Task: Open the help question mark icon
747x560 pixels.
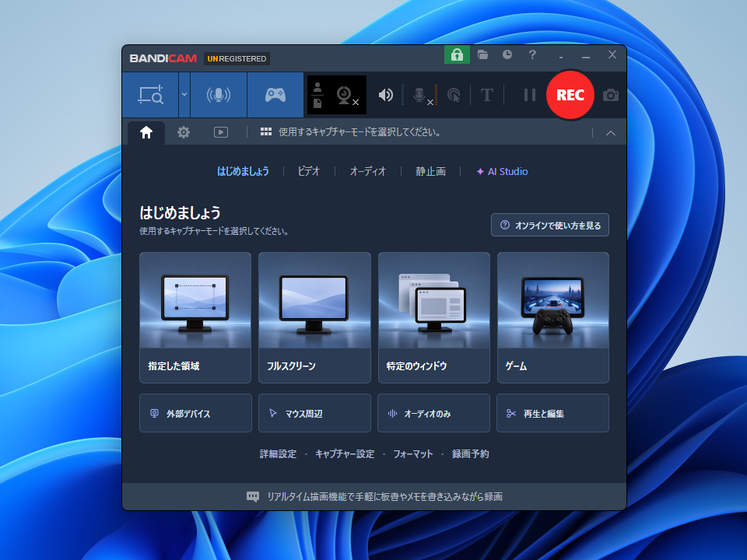Action: (532, 54)
